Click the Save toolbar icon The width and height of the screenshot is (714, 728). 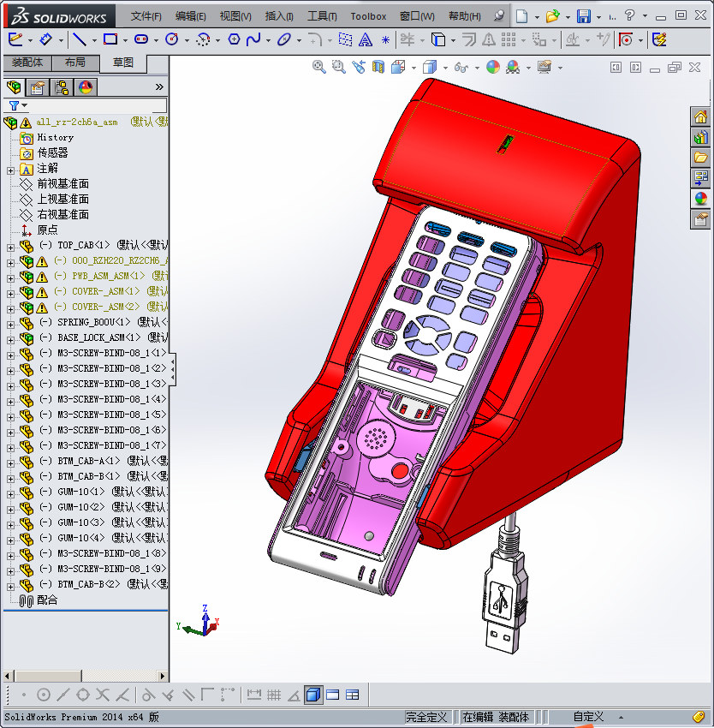[x=584, y=16]
